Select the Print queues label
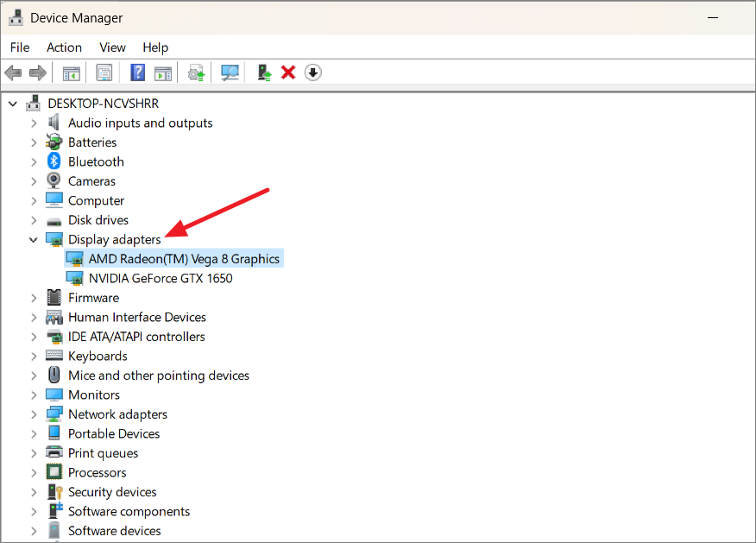 click(104, 453)
